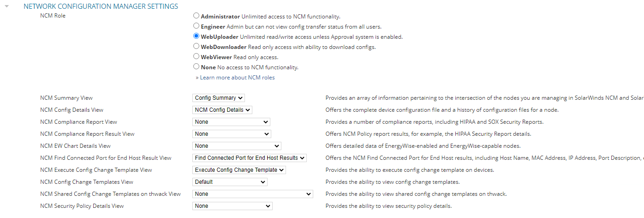This screenshot has width=644, height=218.
Task: Open NCM Security Policy Details View dropdown
Action: pyautogui.click(x=232, y=206)
